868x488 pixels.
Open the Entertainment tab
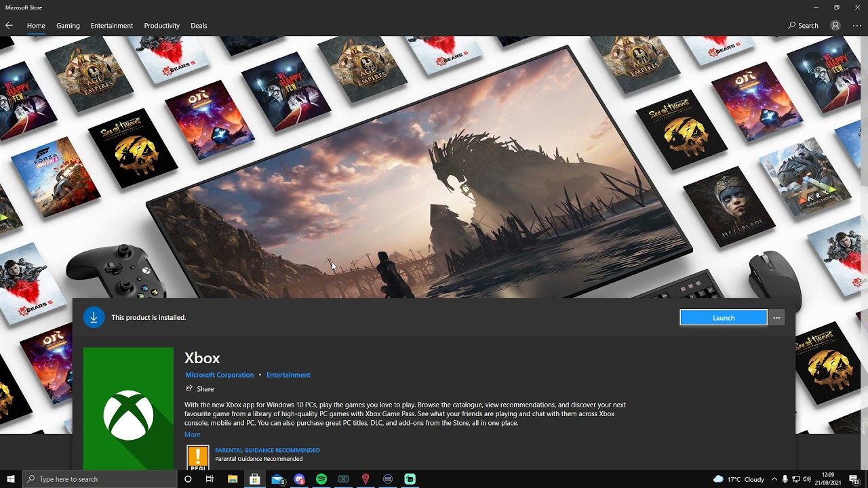(x=112, y=26)
